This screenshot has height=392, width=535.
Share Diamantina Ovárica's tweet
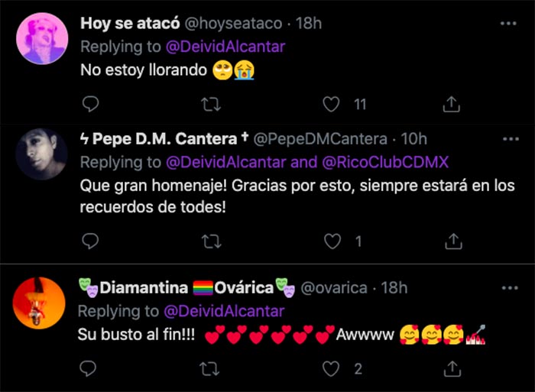coord(452,369)
